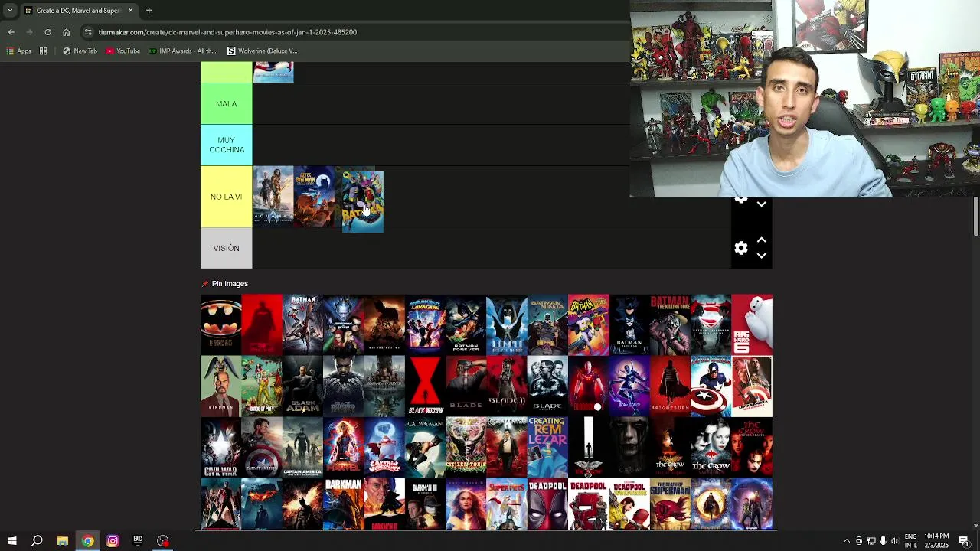980x551 pixels.
Task: Pick the 1989 Batman logo poster
Action: click(220, 324)
